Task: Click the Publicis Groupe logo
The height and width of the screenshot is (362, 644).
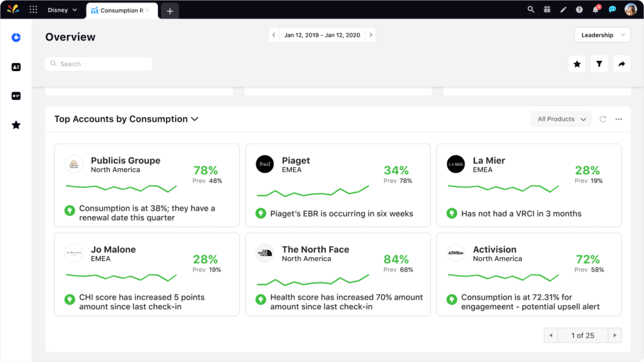Action: click(74, 164)
